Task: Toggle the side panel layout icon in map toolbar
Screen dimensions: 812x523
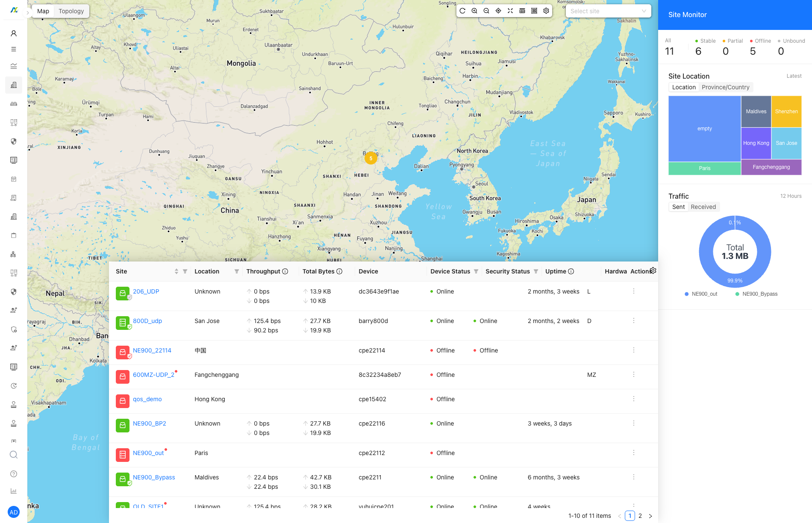Action: [534, 11]
